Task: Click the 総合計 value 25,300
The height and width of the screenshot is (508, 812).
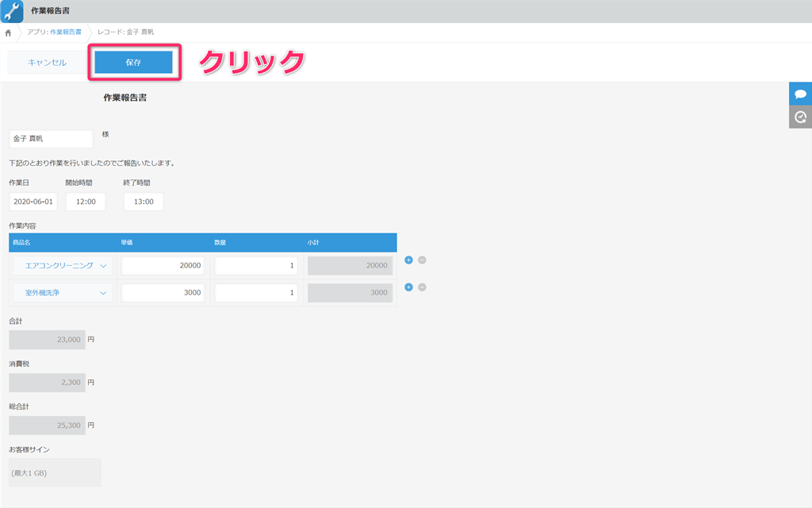Action: pos(47,425)
